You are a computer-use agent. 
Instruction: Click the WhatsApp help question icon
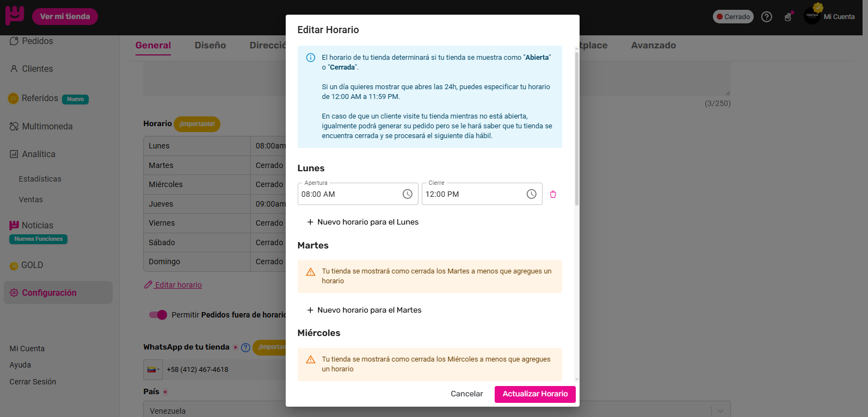pyautogui.click(x=245, y=347)
